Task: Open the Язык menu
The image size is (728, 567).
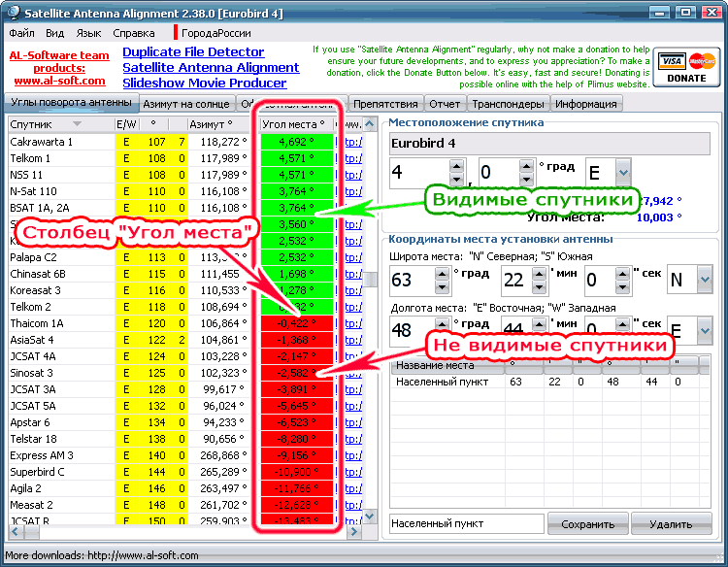Action: point(88,33)
